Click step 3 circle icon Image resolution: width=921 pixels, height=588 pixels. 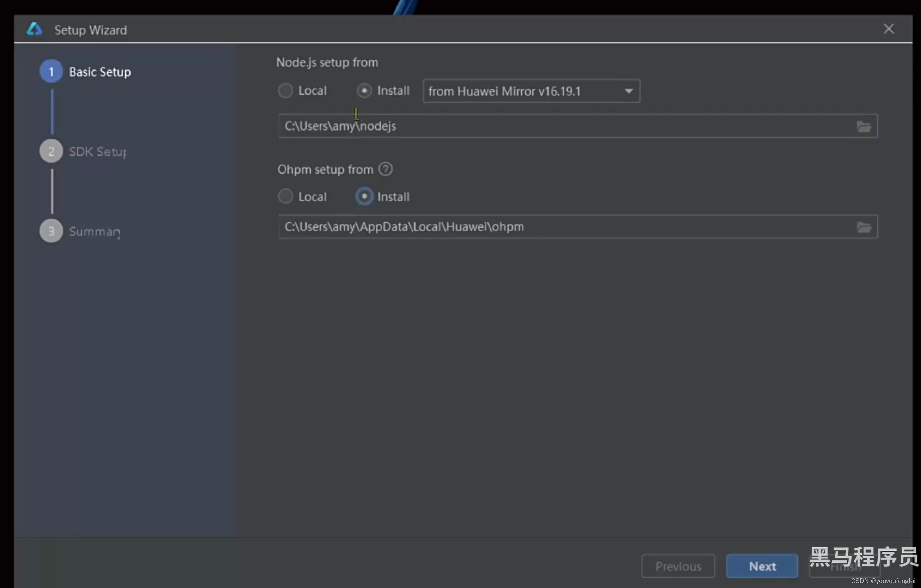pyautogui.click(x=51, y=231)
